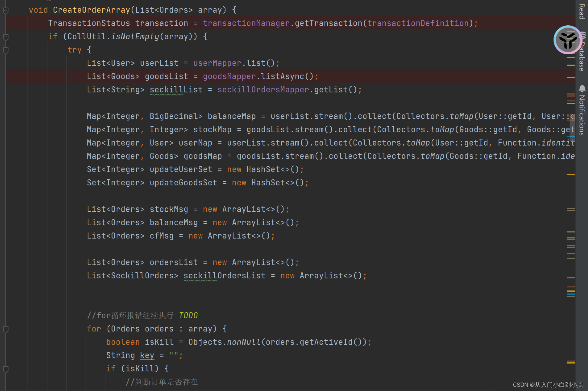
Task: Click the seckillOrdersMapper field reference
Action: pos(263,90)
